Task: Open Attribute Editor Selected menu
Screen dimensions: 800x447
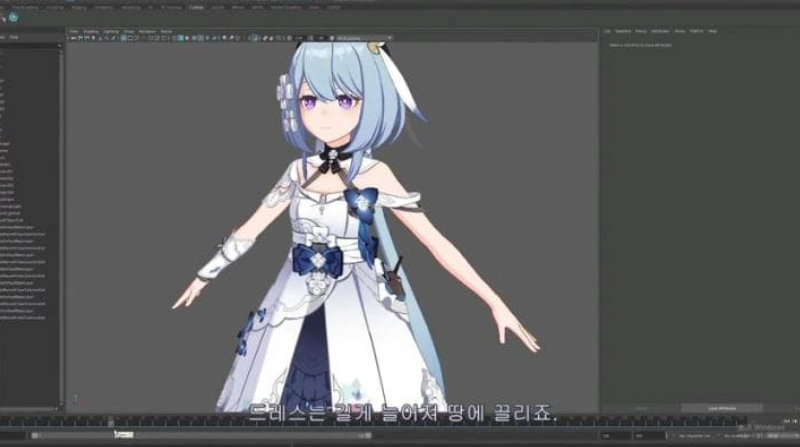Action: 622,31
